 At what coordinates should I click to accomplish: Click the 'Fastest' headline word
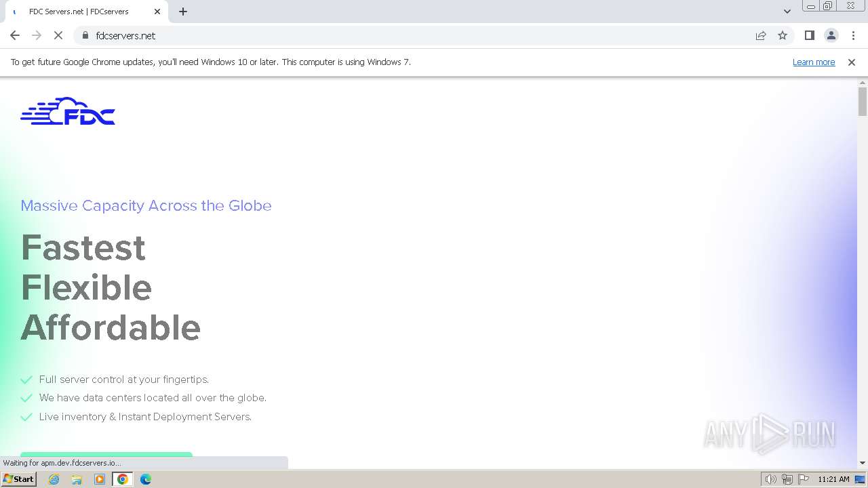pos(83,247)
